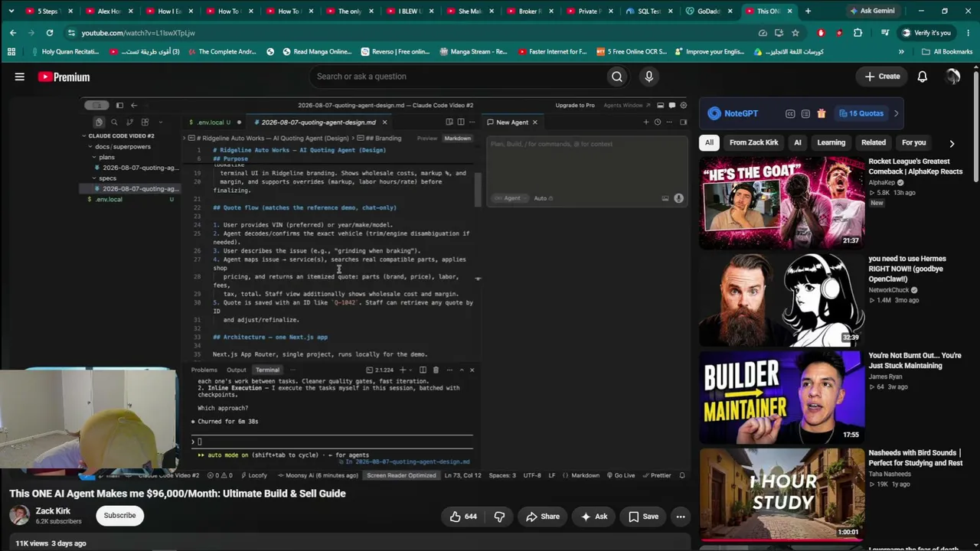The width and height of the screenshot is (980, 551).
Task: Click the Chrome address bar URL
Action: 139,33
